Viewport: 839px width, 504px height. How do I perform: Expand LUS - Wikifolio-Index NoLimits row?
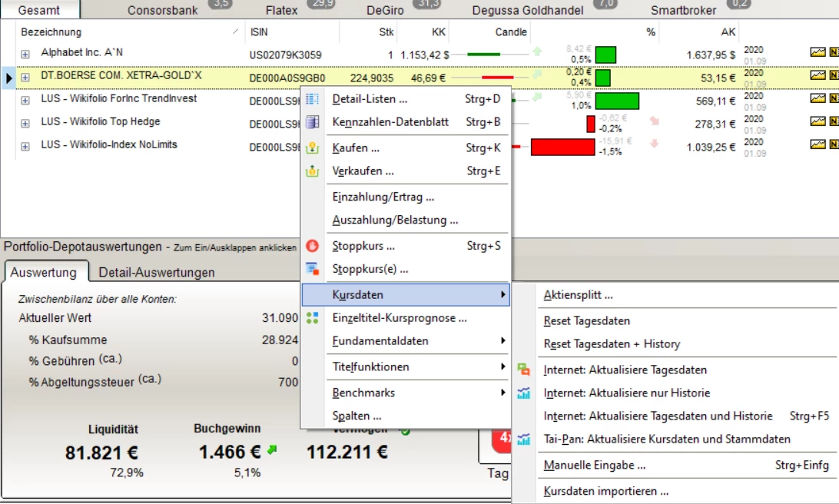point(25,146)
